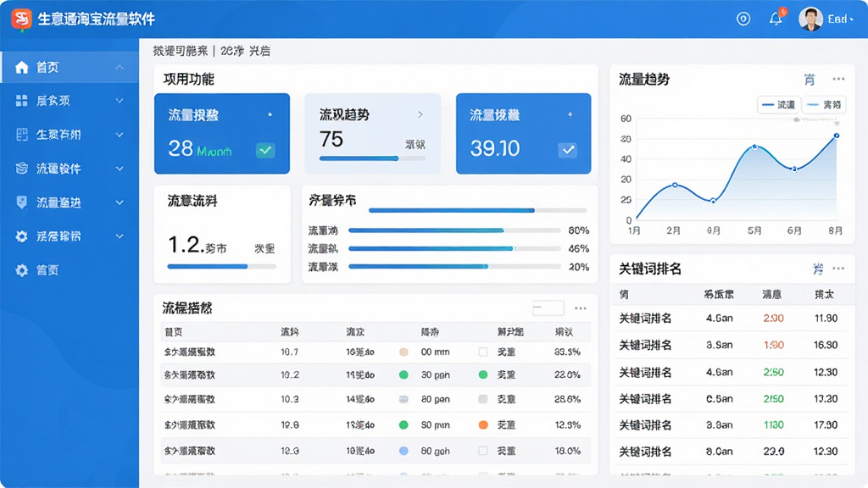Click the four-square grid icon in the sidebar

[21, 101]
